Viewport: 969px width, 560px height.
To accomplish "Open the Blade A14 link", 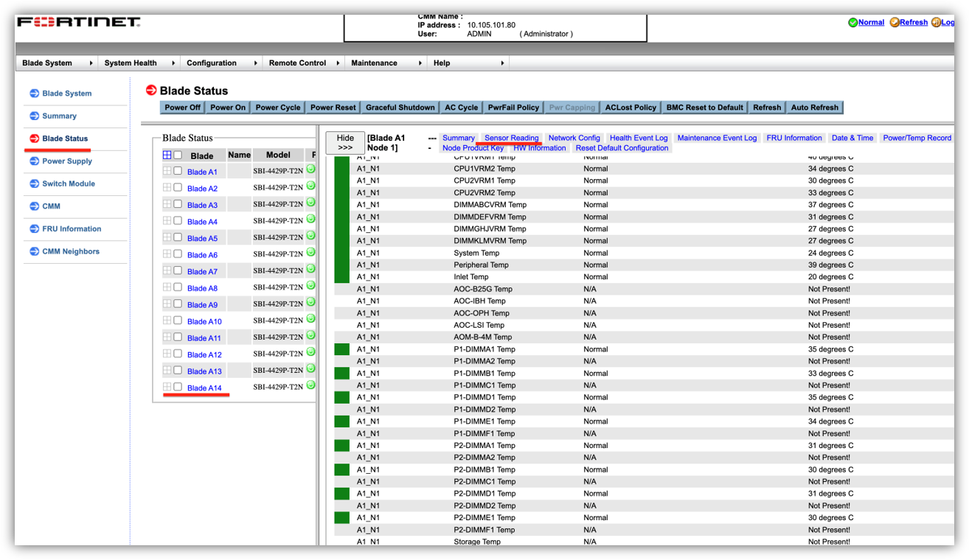I will pyautogui.click(x=204, y=388).
